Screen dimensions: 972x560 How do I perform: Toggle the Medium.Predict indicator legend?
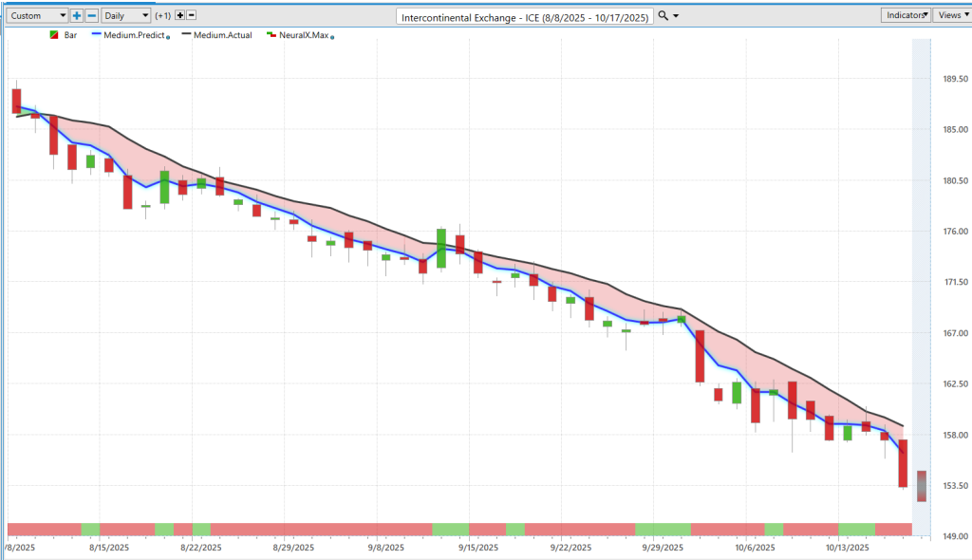pyautogui.click(x=134, y=35)
